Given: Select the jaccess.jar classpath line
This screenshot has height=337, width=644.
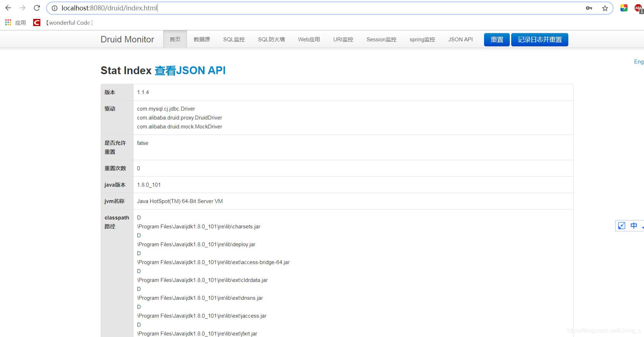Looking at the screenshot, I should point(202,316).
